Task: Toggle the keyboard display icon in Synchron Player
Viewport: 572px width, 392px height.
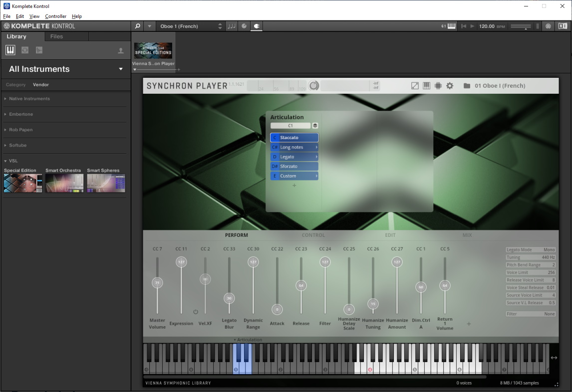Action: [x=426, y=86]
